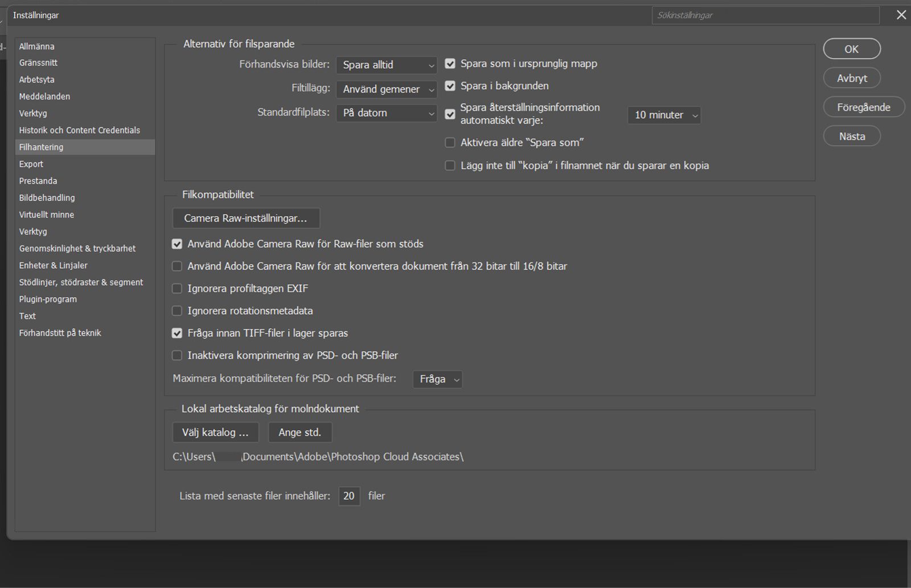The width and height of the screenshot is (911, 588).
Task: Click the 'Camera Raw-inställningar...' button
Action: click(245, 218)
